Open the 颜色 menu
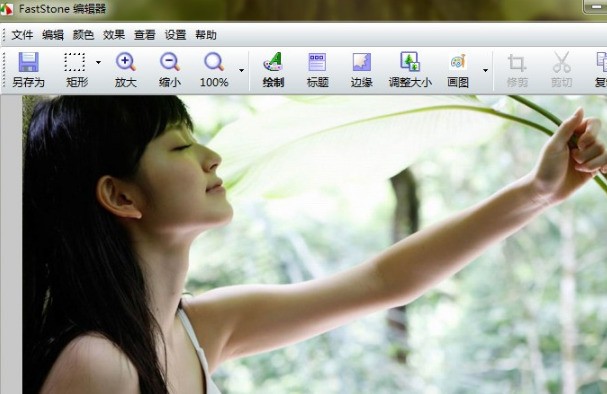This screenshot has width=607, height=394. (83, 35)
